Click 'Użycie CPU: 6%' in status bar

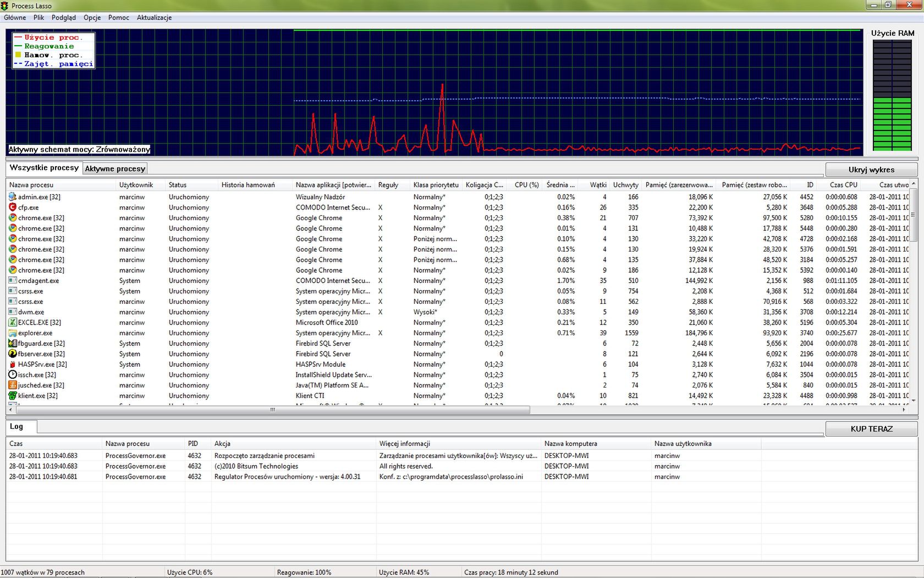(190, 572)
